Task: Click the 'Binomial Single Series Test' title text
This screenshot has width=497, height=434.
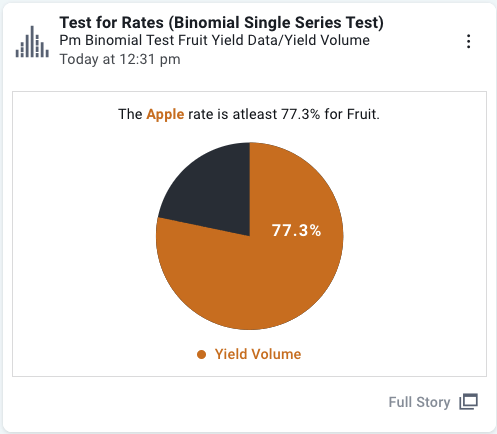Action: coord(278,23)
